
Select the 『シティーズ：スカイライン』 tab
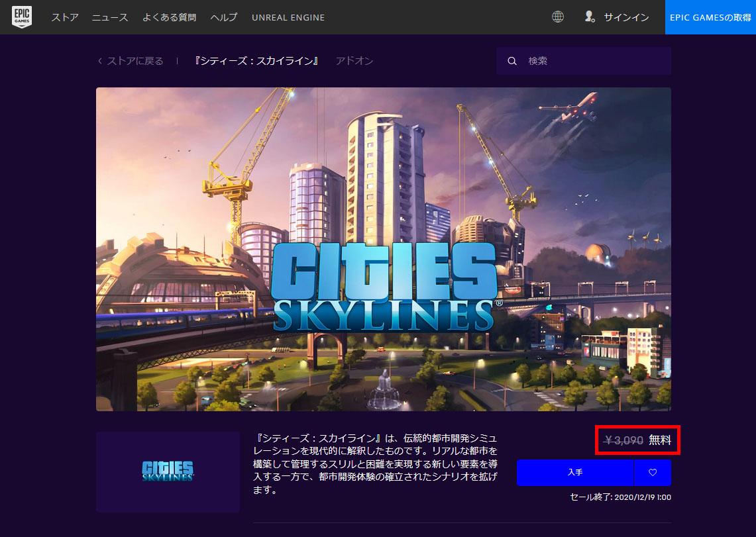click(256, 61)
